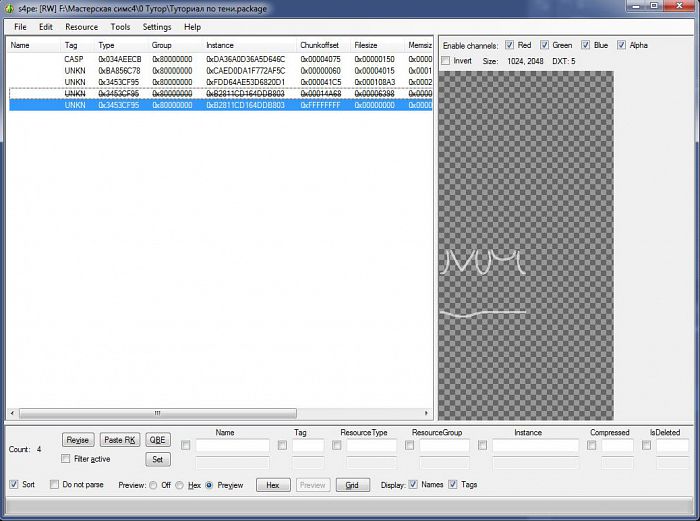
Task: Enable the Invert checkbox
Action: 446,61
